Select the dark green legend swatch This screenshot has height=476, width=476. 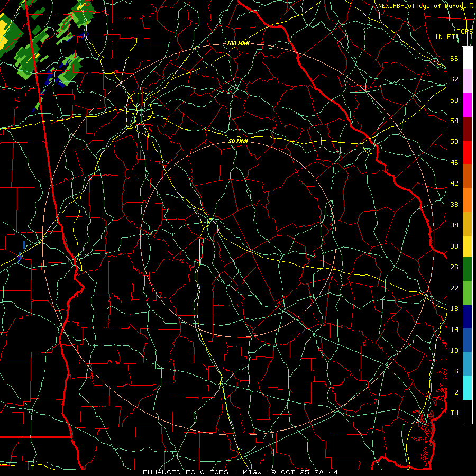click(x=467, y=269)
